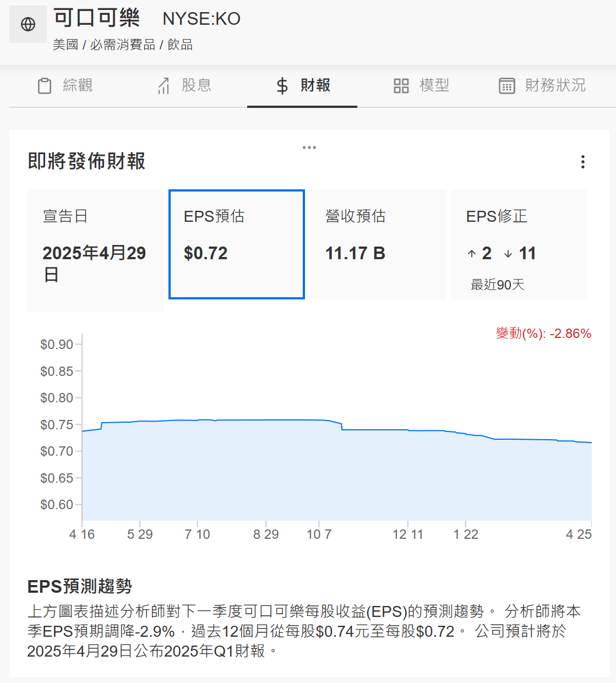This screenshot has width=616, height=683.
Task: Click the 12 11 x-axis date marker
Action: 408,534
